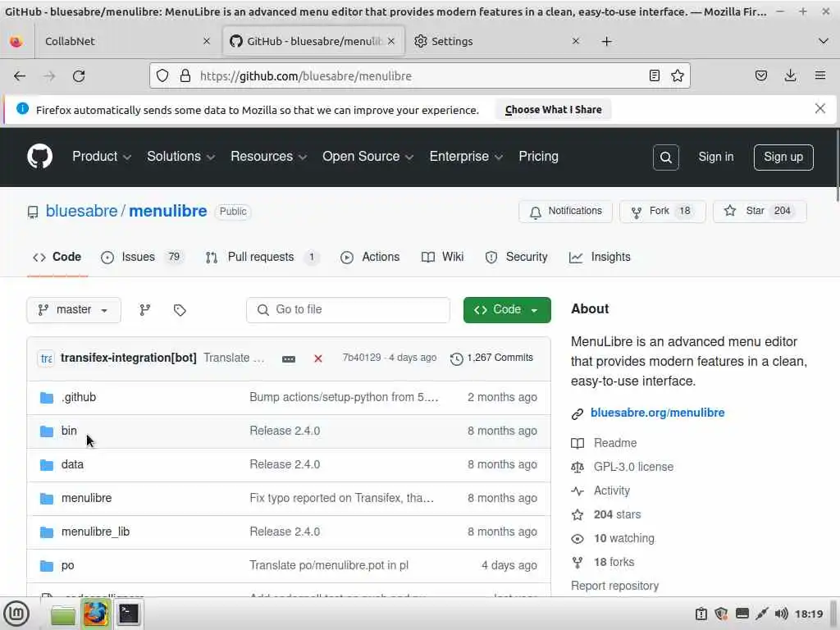The image size is (840, 630).
Task: Click the Go to file search field
Action: click(348, 309)
